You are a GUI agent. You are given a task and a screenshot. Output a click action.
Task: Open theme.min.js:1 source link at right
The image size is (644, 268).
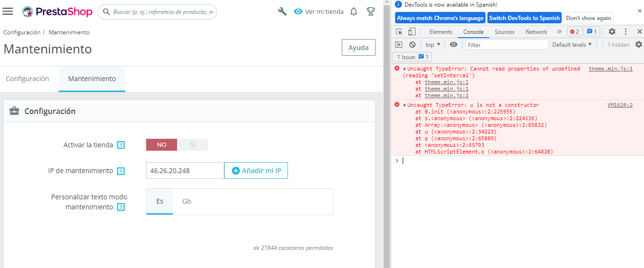pyautogui.click(x=611, y=69)
